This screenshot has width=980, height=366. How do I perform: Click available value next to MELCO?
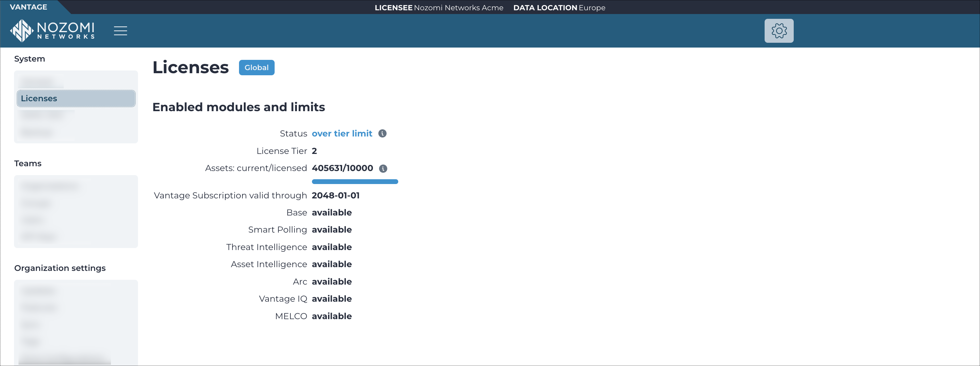[331, 316]
